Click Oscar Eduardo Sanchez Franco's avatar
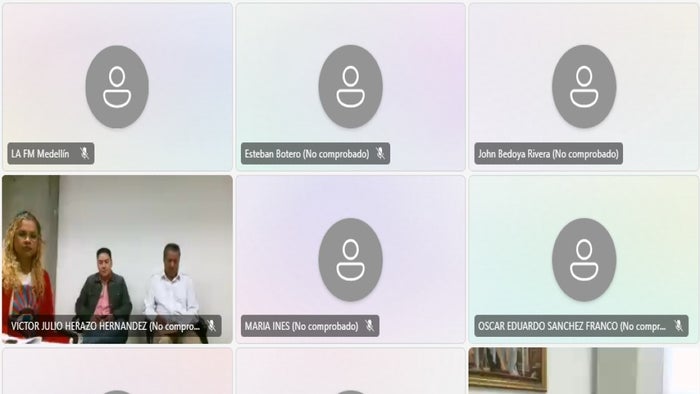The height and width of the screenshot is (394, 700). point(584,259)
